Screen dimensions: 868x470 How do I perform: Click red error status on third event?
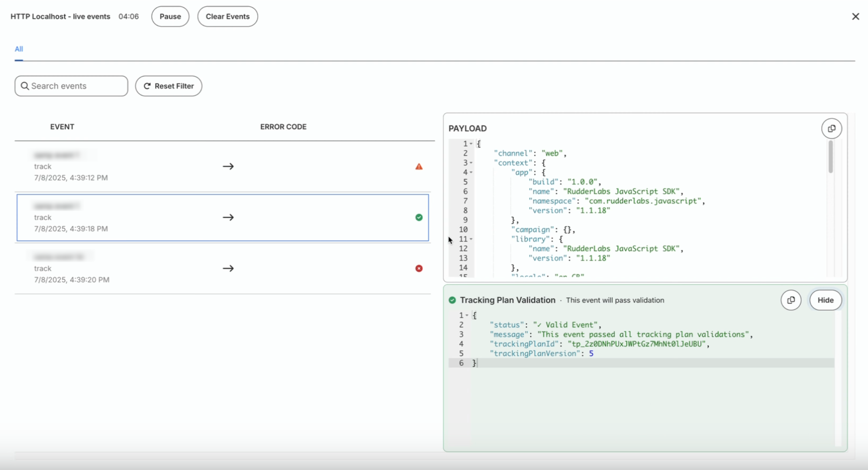(419, 269)
